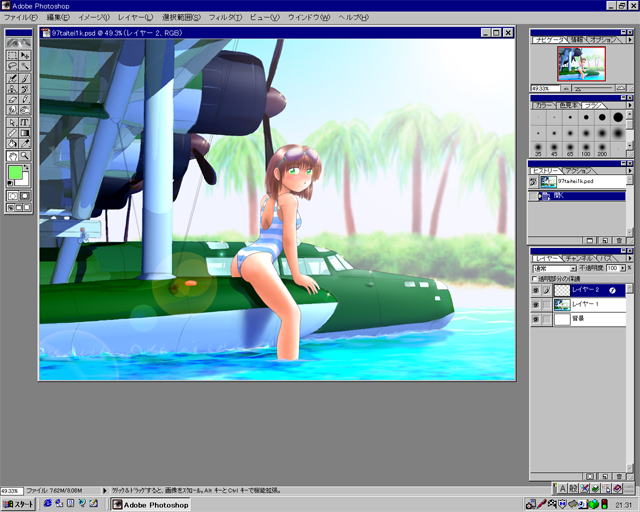This screenshot has width=640, height=512.
Task: Open the フィルタ menu
Action: point(225,18)
